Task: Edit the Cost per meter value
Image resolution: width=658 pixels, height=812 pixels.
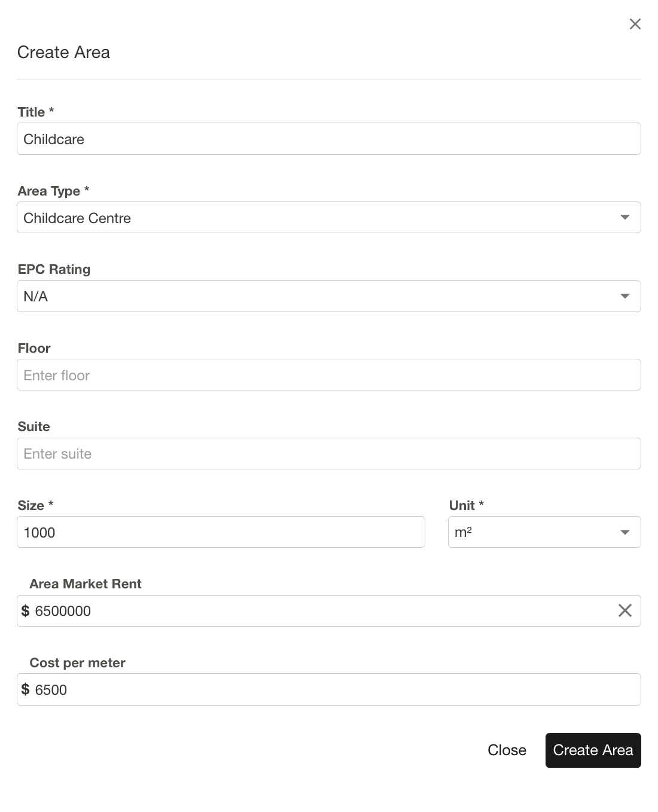Action: (299, 689)
